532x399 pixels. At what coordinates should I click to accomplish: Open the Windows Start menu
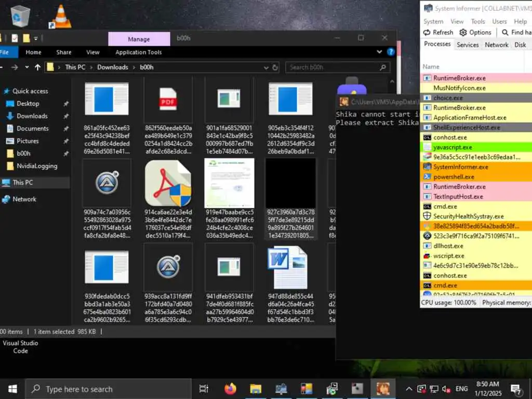click(x=12, y=389)
